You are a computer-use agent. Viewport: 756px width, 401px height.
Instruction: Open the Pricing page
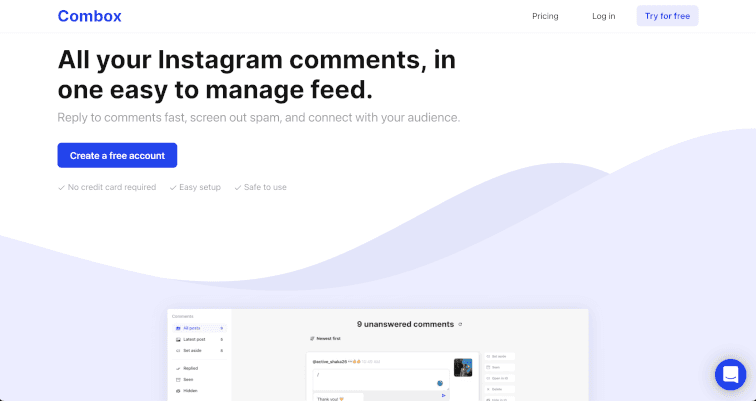click(x=545, y=16)
